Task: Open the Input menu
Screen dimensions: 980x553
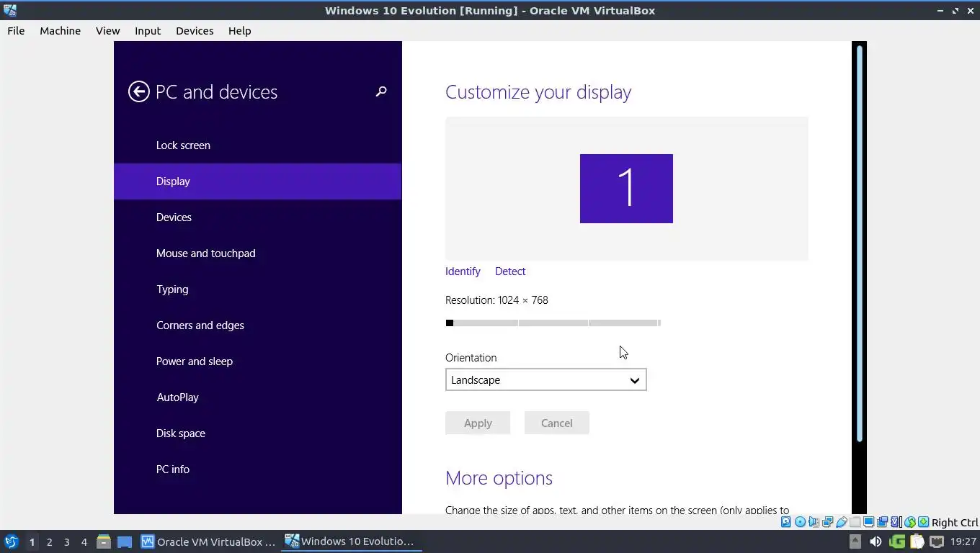Action: [x=147, y=30]
